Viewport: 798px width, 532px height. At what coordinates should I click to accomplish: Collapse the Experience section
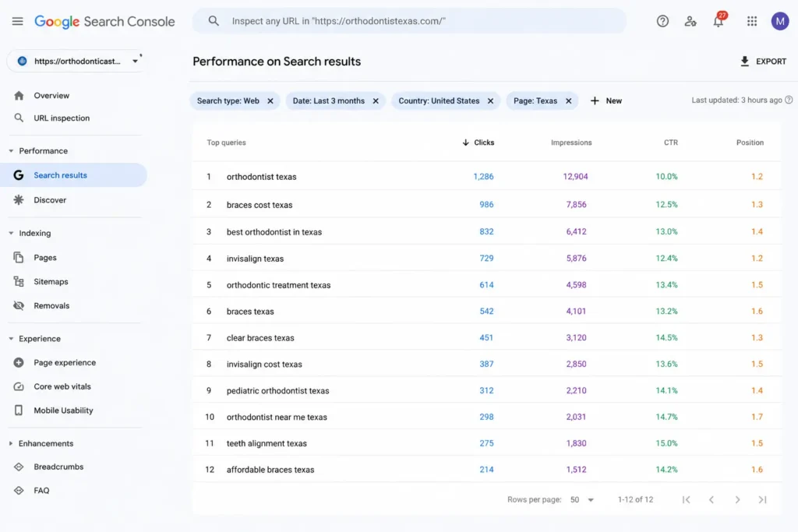point(11,338)
